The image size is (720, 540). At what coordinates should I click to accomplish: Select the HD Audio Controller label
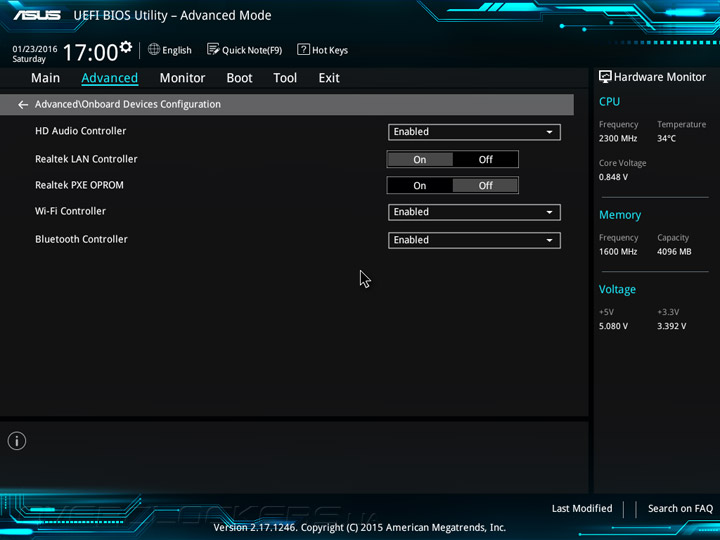pos(81,131)
